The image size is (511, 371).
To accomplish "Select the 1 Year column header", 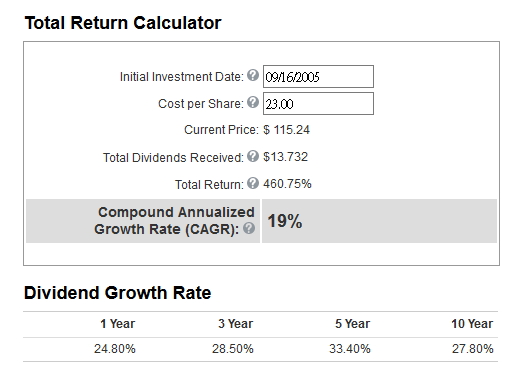I will pyautogui.click(x=118, y=324).
